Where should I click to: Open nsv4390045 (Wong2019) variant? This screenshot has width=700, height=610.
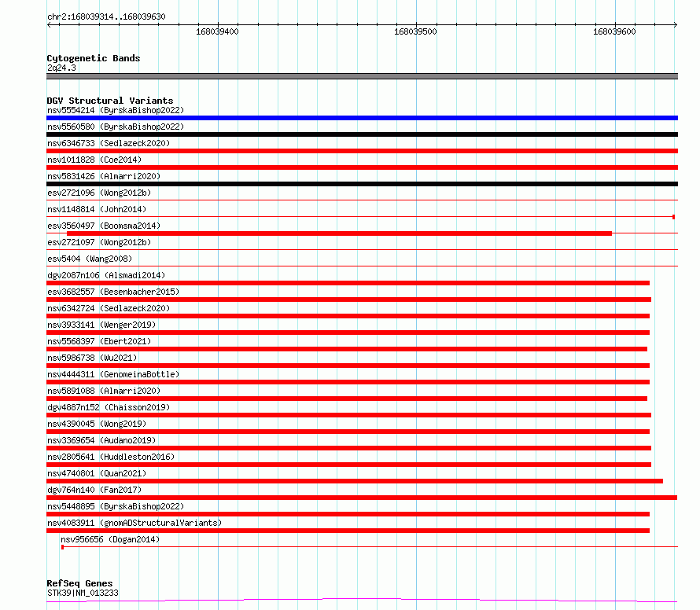point(97,424)
